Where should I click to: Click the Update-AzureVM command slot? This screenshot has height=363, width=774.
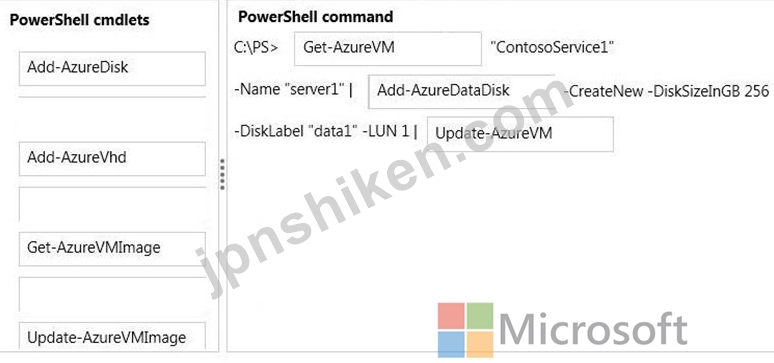[x=520, y=134]
